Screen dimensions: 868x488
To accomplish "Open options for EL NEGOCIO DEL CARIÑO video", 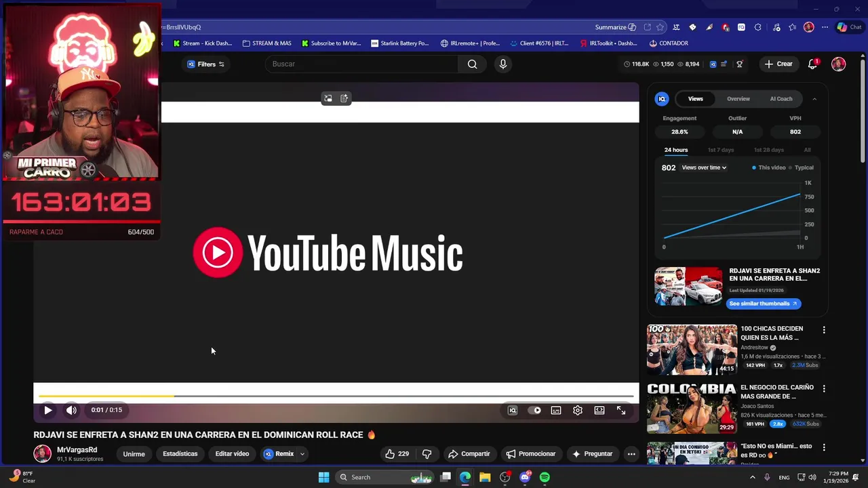I will pyautogui.click(x=824, y=389).
